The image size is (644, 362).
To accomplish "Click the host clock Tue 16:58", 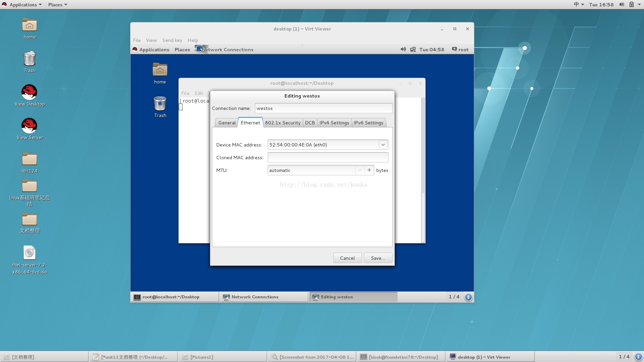I will 601,4.
